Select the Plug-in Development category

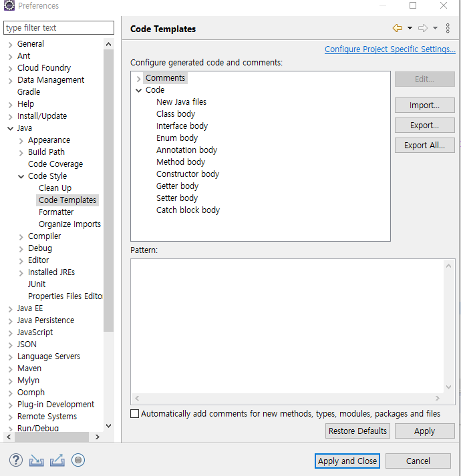click(55, 405)
